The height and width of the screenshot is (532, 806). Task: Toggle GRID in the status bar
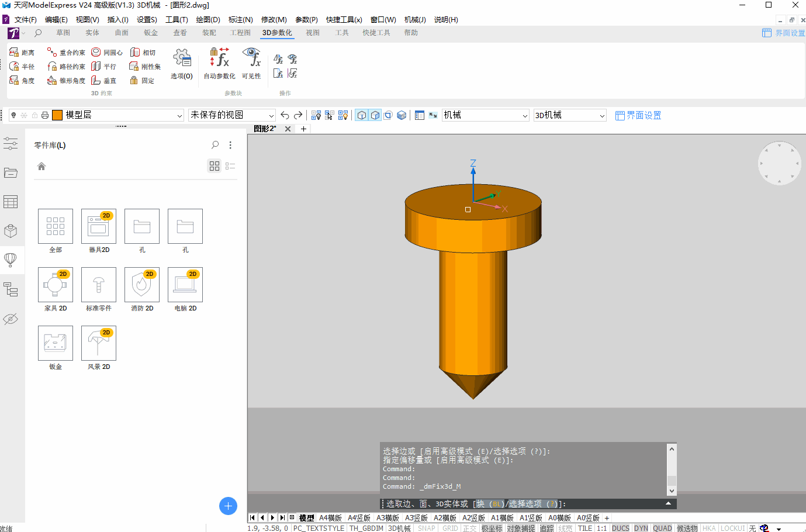(450, 528)
